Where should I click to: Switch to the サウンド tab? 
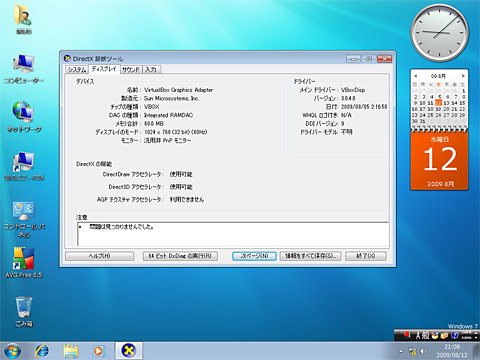[x=131, y=69]
